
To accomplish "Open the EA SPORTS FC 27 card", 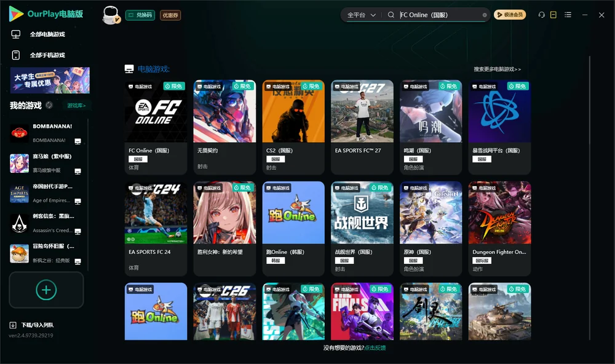I will coord(362,127).
